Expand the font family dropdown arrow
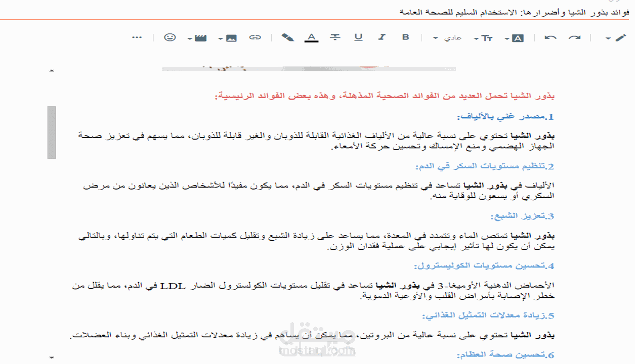This screenshot has width=635, height=364. [507, 38]
